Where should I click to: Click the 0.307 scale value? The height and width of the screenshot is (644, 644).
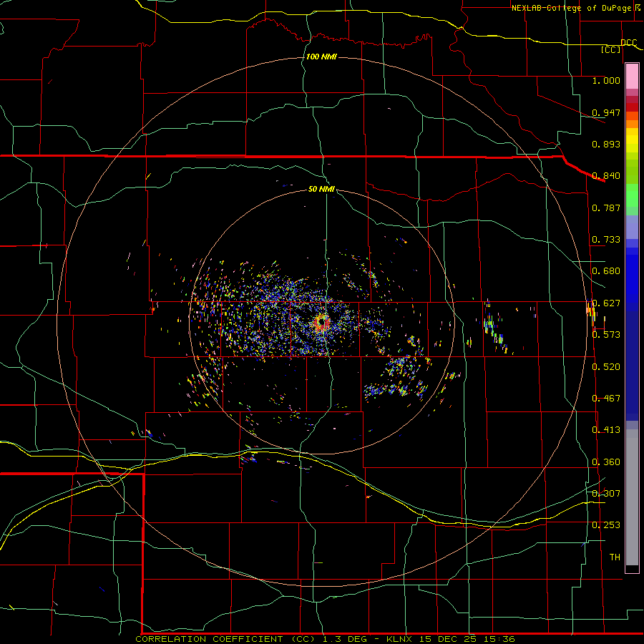pos(606,494)
